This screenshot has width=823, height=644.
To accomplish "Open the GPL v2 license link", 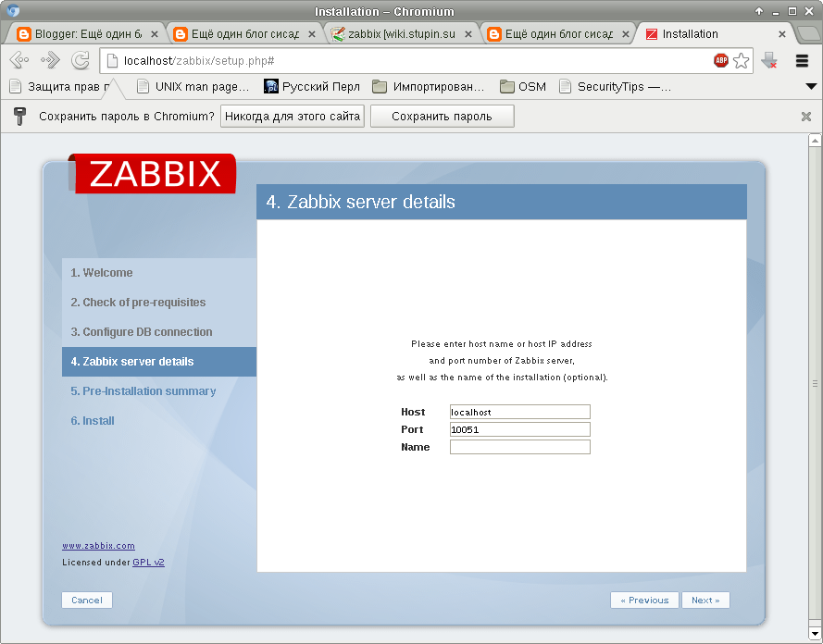I will [x=148, y=563].
